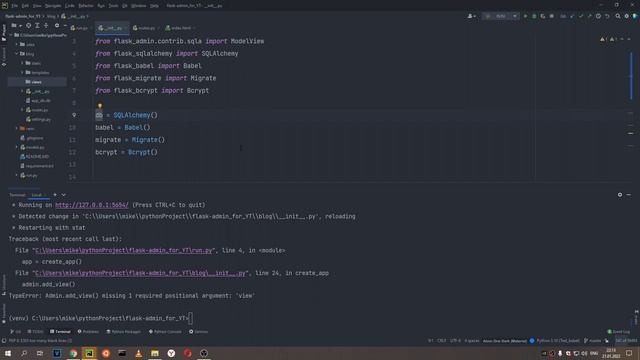Viewport: 640px width, 360px height.
Task: Rollback changes with the undo icon
Action: pos(607,16)
